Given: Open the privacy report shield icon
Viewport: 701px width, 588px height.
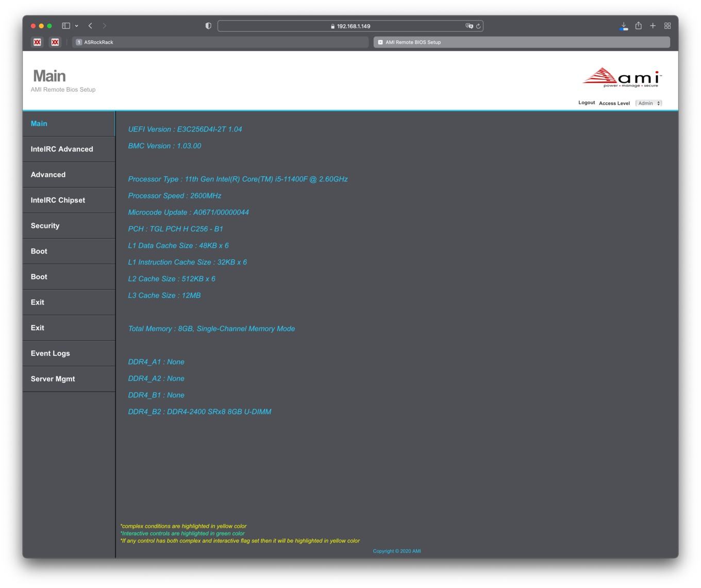Looking at the screenshot, I should [208, 26].
